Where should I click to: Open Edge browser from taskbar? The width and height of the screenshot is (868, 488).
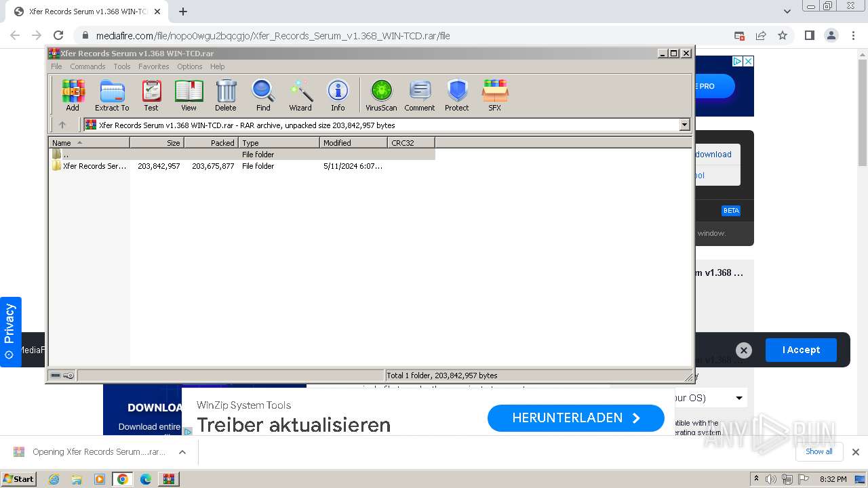pos(146,479)
